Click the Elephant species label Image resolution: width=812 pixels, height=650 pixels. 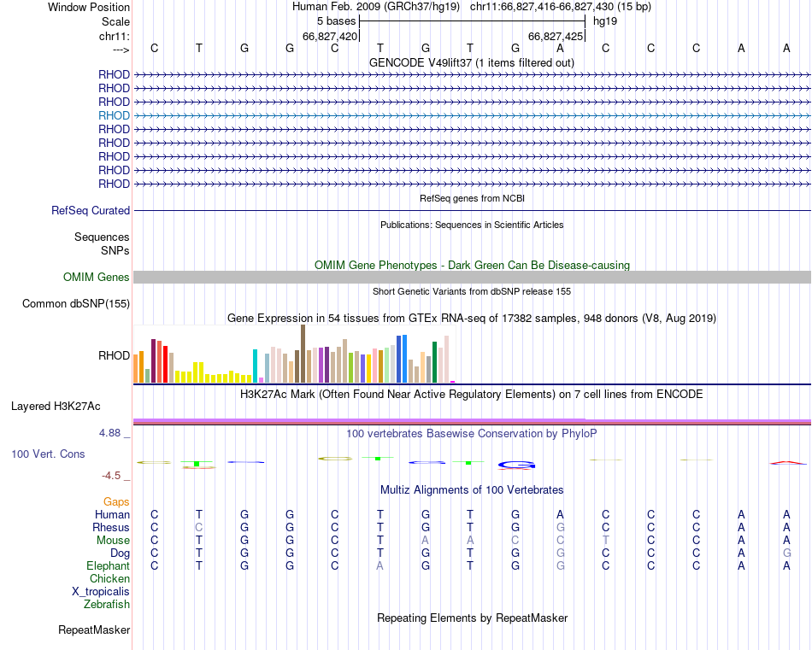click(x=109, y=565)
